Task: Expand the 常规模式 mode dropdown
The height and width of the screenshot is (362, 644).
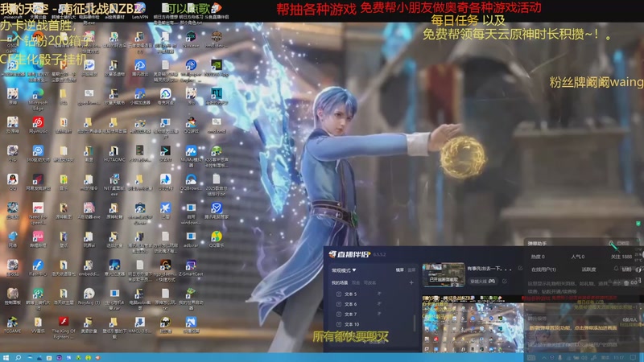Action: click(344, 270)
